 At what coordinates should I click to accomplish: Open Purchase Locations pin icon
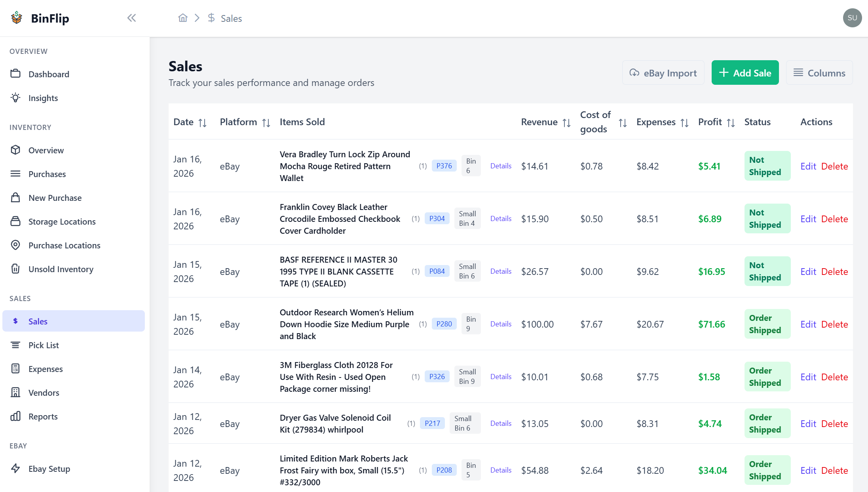15,245
